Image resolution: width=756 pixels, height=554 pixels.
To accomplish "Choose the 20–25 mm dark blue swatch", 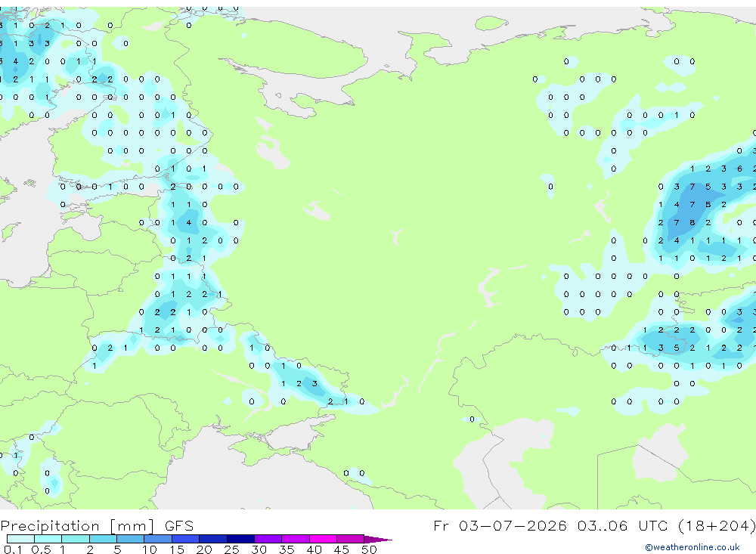I will [x=212, y=539].
